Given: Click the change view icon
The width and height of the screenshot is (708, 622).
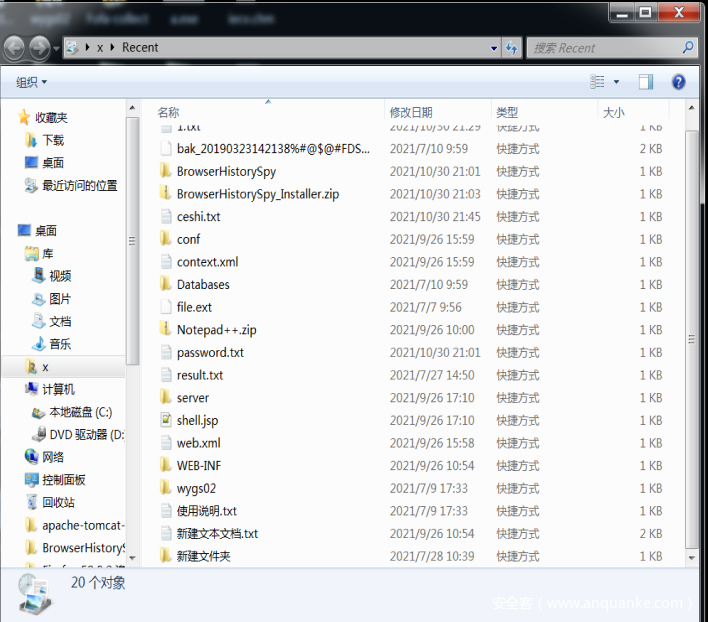Looking at the screenshot, I should 597,82.
